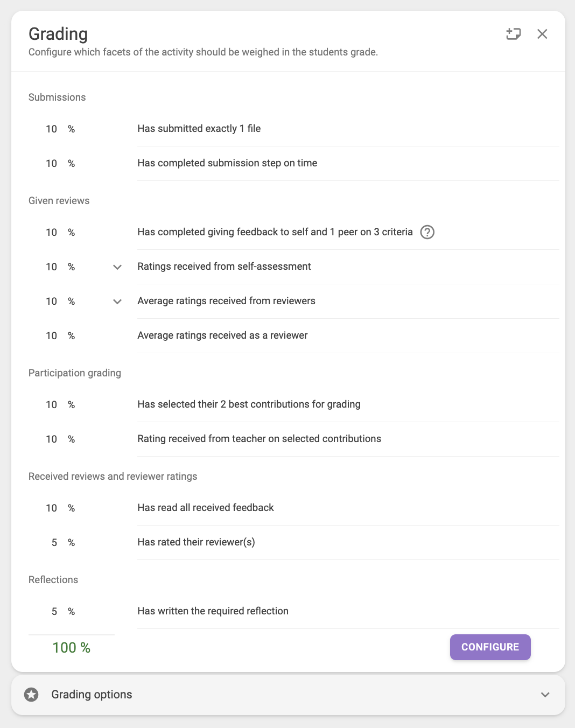Click the star icon next to Grading options

click(x=31, y=695)
